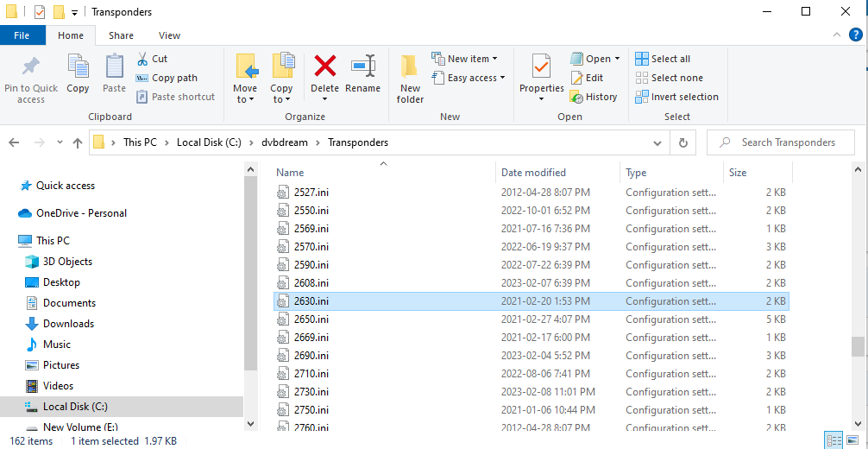Image resolution: width=868 pixels, height=449 pixels.
Task: Click This PC in the address path
Action: 140,142
